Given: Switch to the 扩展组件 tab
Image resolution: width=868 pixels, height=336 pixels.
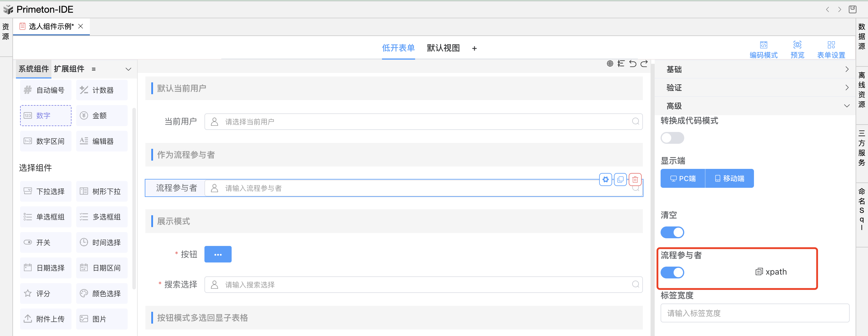Looking at the screenshot, I should (69, 69).
